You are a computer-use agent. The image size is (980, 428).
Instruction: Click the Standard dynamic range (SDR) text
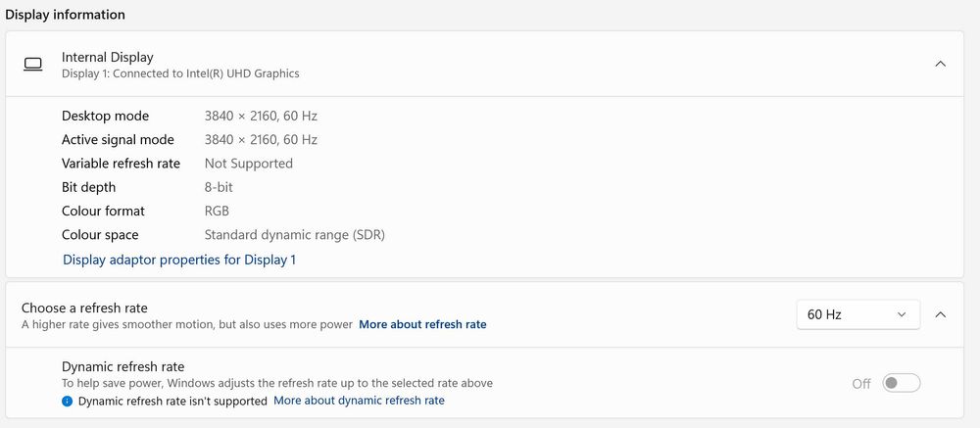[x=294, y=235]
